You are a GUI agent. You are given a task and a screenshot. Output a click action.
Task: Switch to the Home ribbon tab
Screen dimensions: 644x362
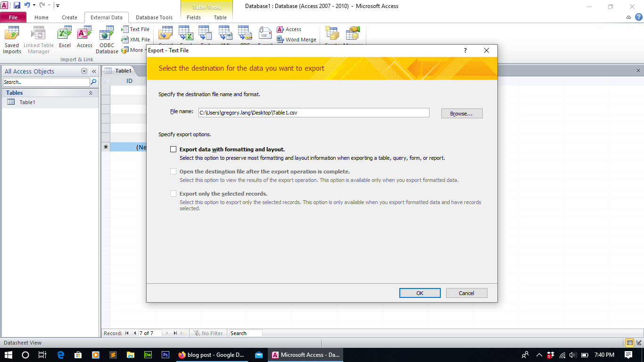[41, 17]
